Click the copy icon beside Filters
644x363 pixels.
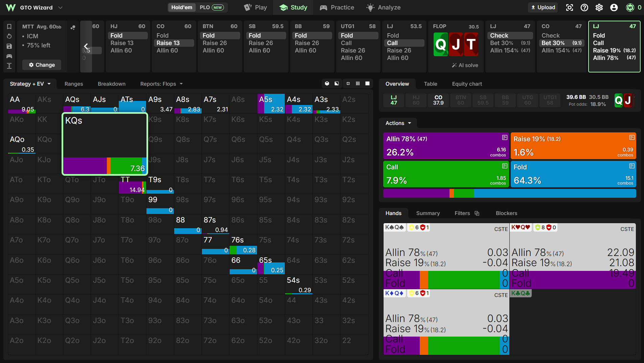477,213
